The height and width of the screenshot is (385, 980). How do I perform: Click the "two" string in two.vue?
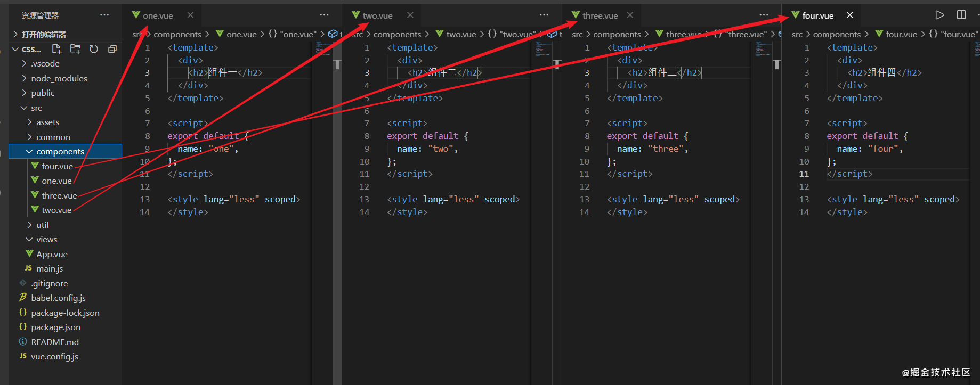point(441,149)
